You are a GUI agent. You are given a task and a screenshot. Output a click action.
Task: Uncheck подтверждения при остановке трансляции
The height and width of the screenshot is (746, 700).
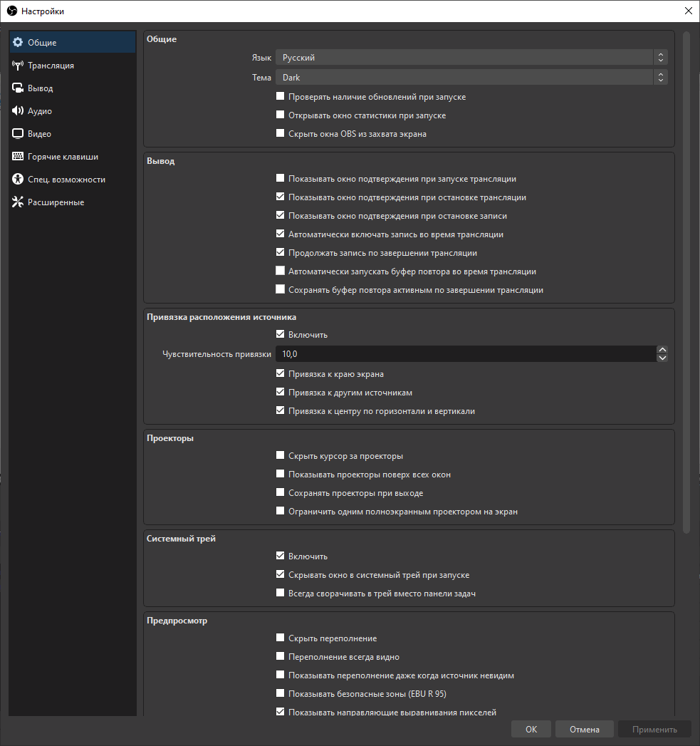pyautogui.click(x=280, y=197)
